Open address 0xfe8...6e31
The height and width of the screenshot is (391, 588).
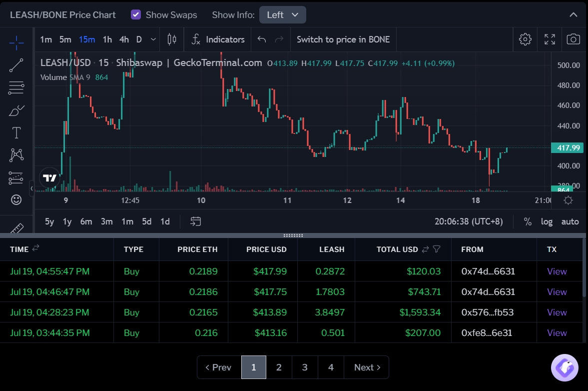pos(487,333)
